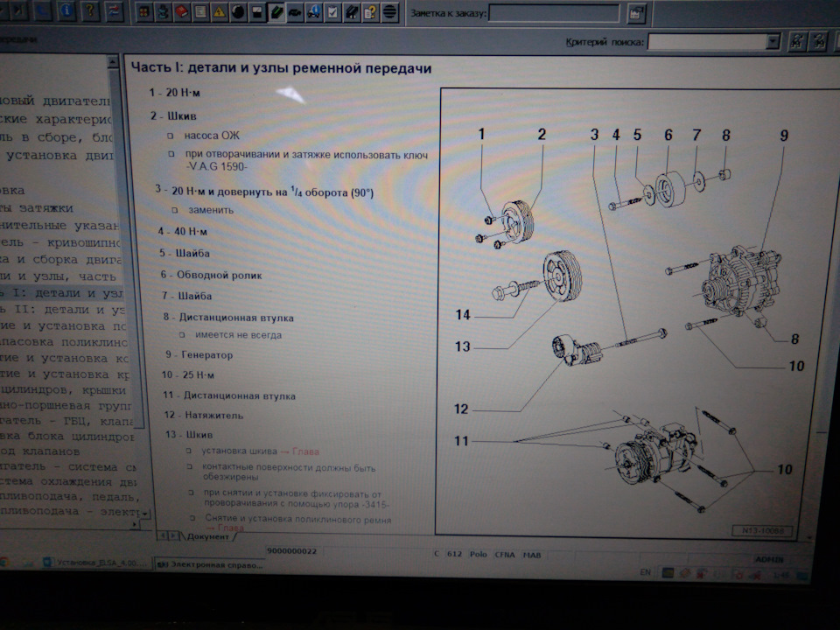Screen dimensions: 840x630
Task: Click the red-blue swap arrows toolbar icon
Action: click(x=114, y=10)
